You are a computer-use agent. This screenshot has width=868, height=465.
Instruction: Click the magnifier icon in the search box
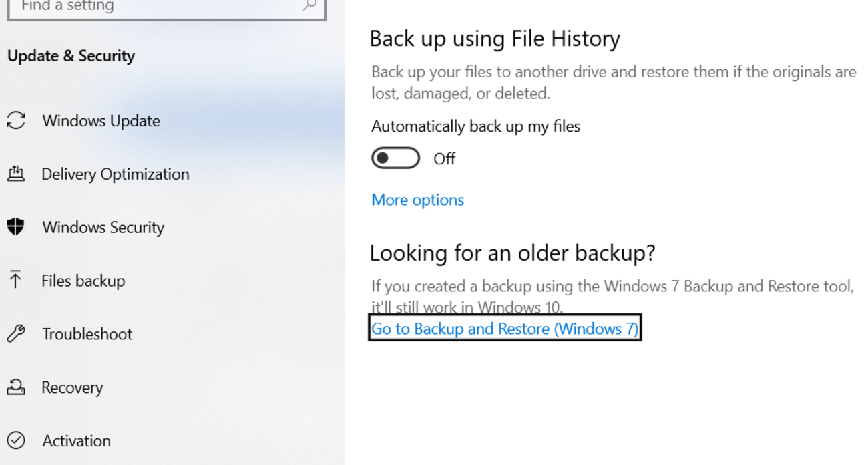pos(309,5)
